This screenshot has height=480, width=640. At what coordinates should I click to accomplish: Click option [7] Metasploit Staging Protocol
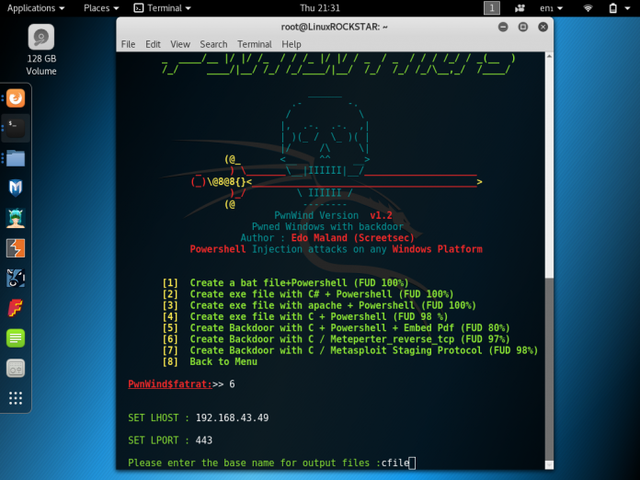pyautogui.click(x=350, y=350)
